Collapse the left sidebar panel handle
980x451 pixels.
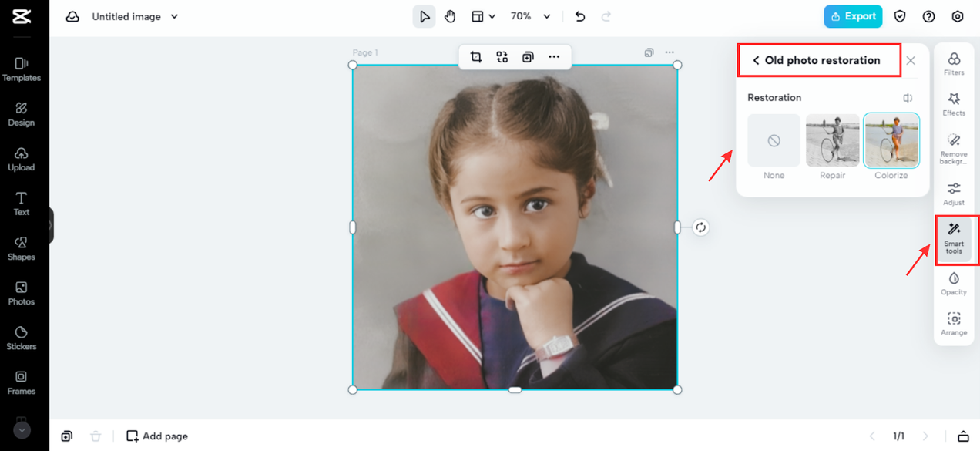pyautogui.click(x=51, y=225)
